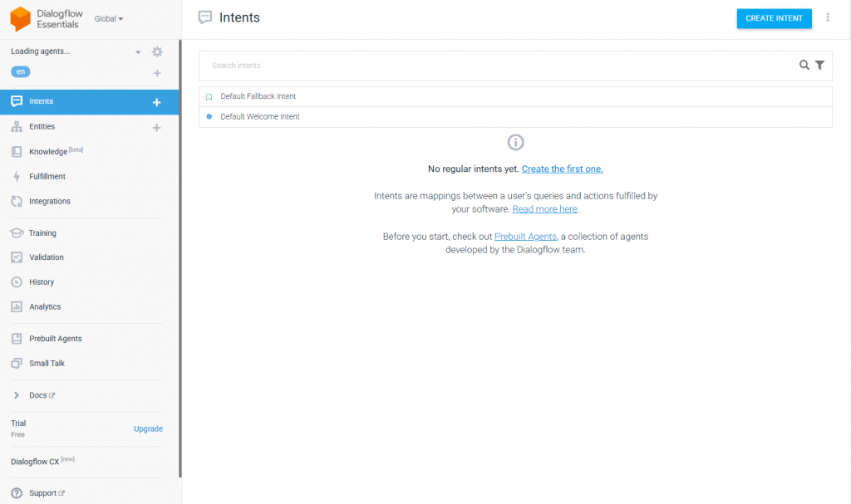Open the three-dot overflow menu
This screenshot has height=504, width=851.
(828, 17)
